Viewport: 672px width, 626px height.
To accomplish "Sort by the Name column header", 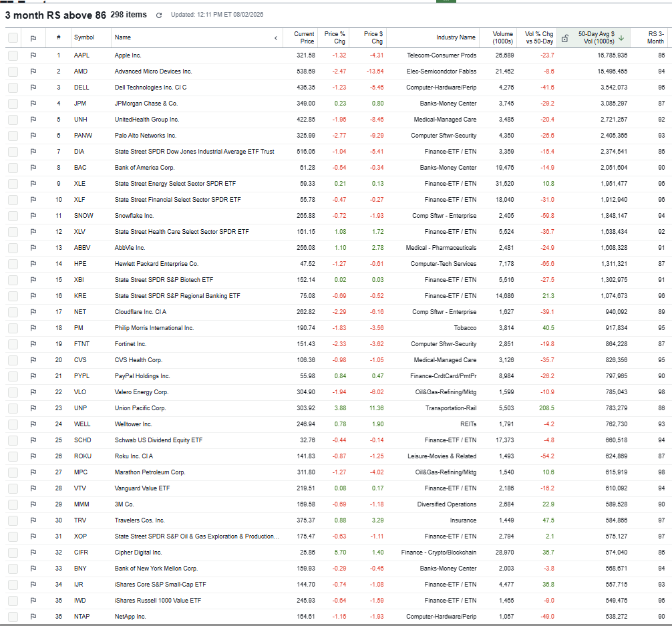I will (122, 37).
